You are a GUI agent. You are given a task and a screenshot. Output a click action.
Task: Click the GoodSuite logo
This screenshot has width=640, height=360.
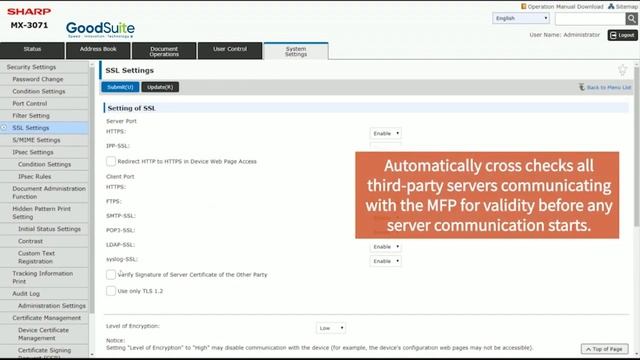(x=100, y=29)
